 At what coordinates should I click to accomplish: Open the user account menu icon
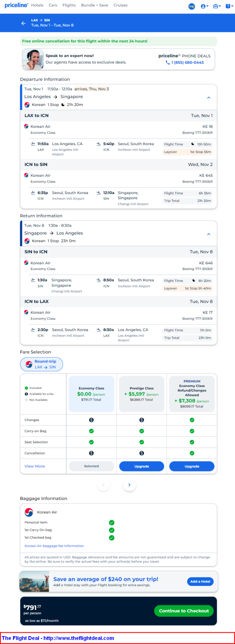pyautogui.click(x=204, y=6)
